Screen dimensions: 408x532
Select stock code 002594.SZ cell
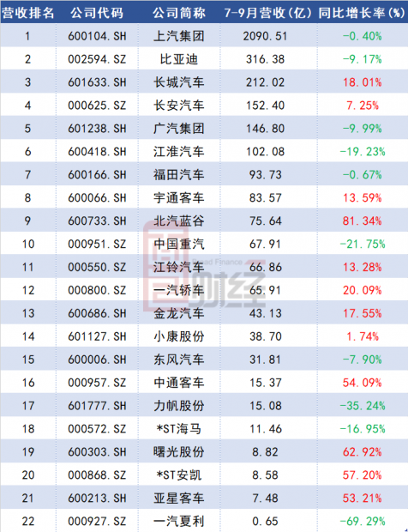(97, 59)
